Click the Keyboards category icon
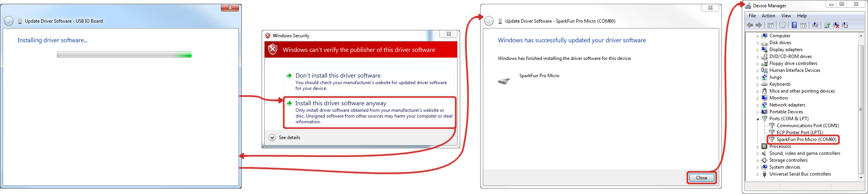 click(x=765, y=84)
